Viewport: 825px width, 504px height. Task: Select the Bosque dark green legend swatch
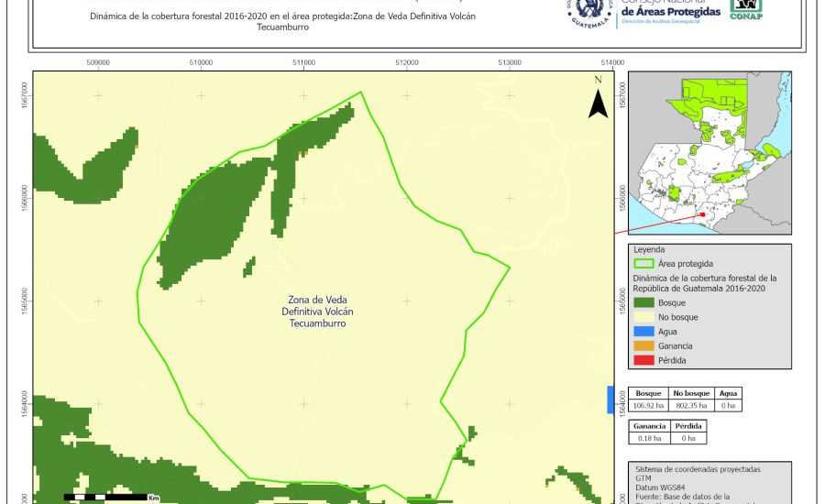pos(645,301)
